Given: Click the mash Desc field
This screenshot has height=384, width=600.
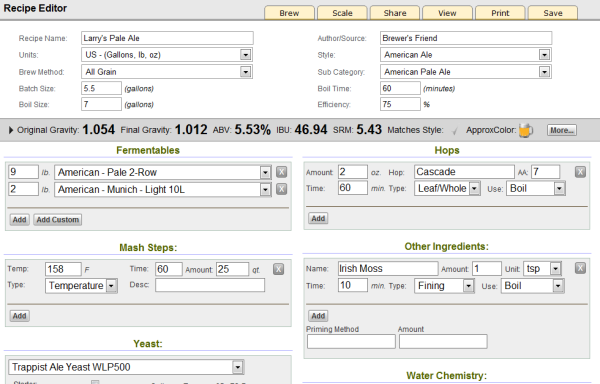Looking at the screenshot, I should coord(210,285).
